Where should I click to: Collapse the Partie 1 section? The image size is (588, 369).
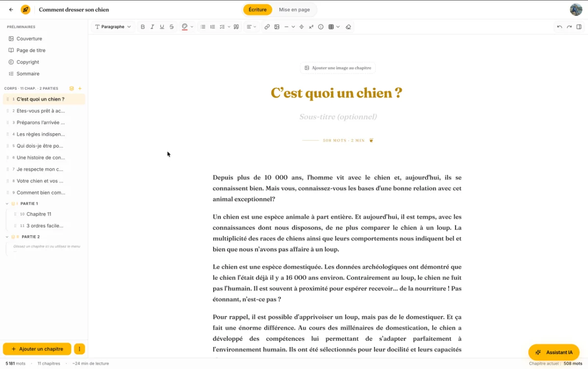tap(7, 203)
